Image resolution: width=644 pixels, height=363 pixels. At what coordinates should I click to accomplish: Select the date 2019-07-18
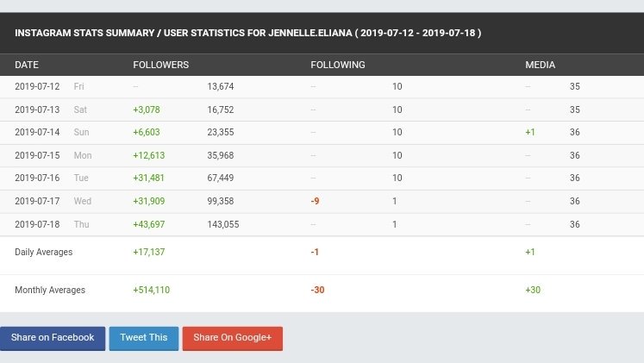(37, 225)
